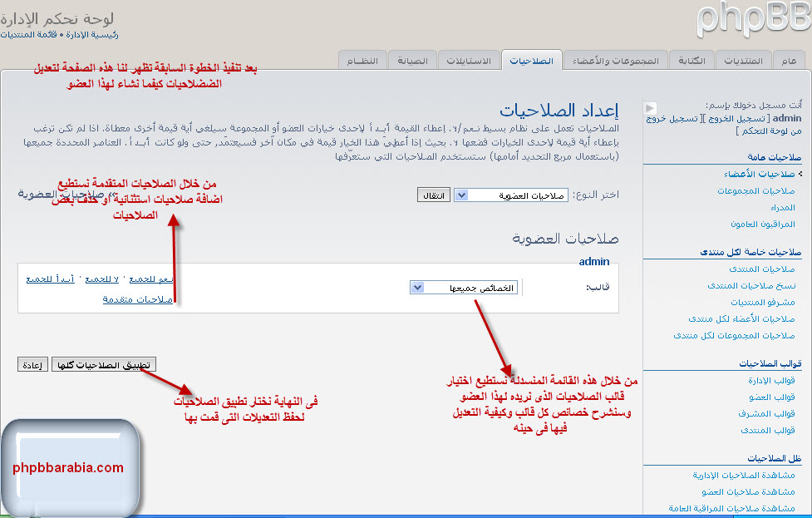Image resolution: width=812 pixels, height=518 pixels.
Task: Click the أبـداً للجميع link
Action: pyautogui.click(x=50, y=279)
